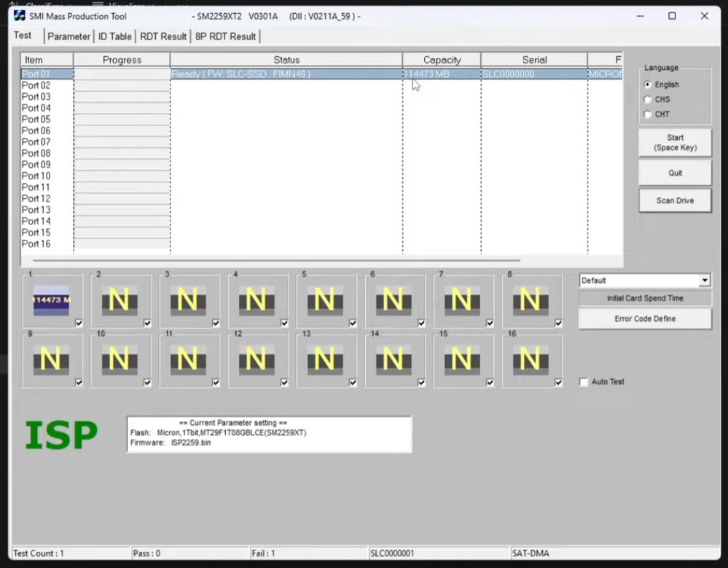Click port 1 drive capacity icon

coord(51,300)
